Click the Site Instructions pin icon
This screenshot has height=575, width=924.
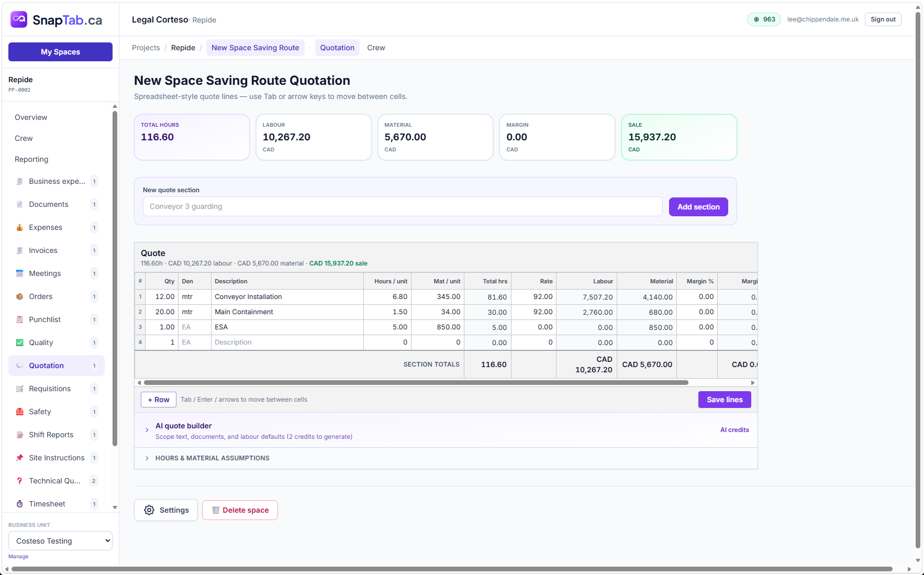click(x=19, y=458)
